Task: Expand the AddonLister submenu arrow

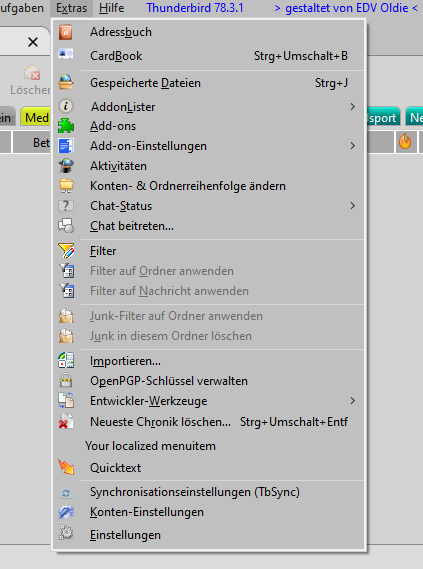Action: pos(353,107)
